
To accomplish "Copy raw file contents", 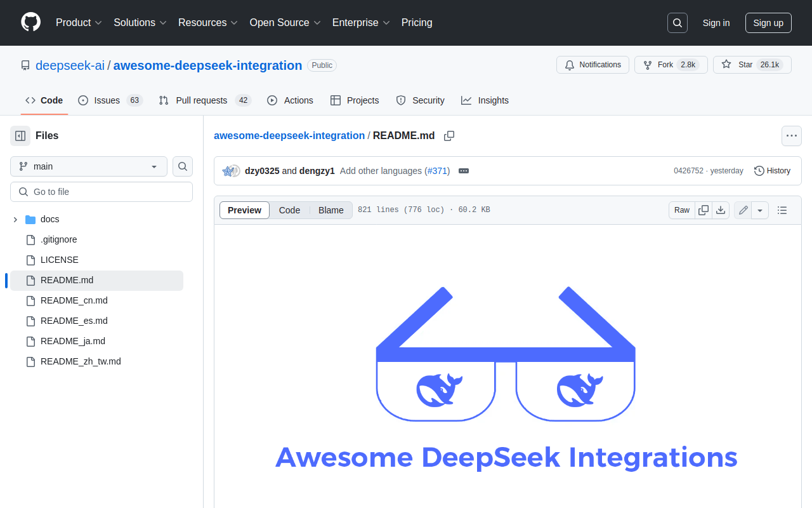I will coord(704,210).
